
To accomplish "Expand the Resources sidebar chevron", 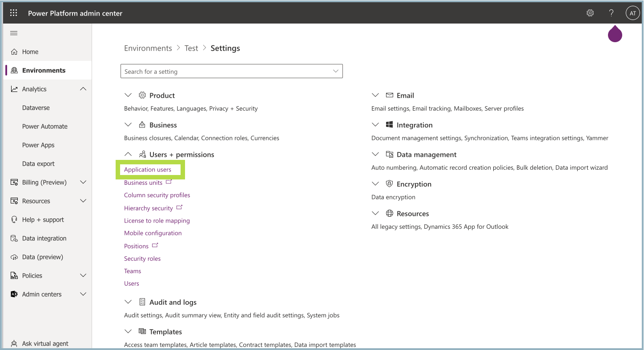I will (83, 201).
